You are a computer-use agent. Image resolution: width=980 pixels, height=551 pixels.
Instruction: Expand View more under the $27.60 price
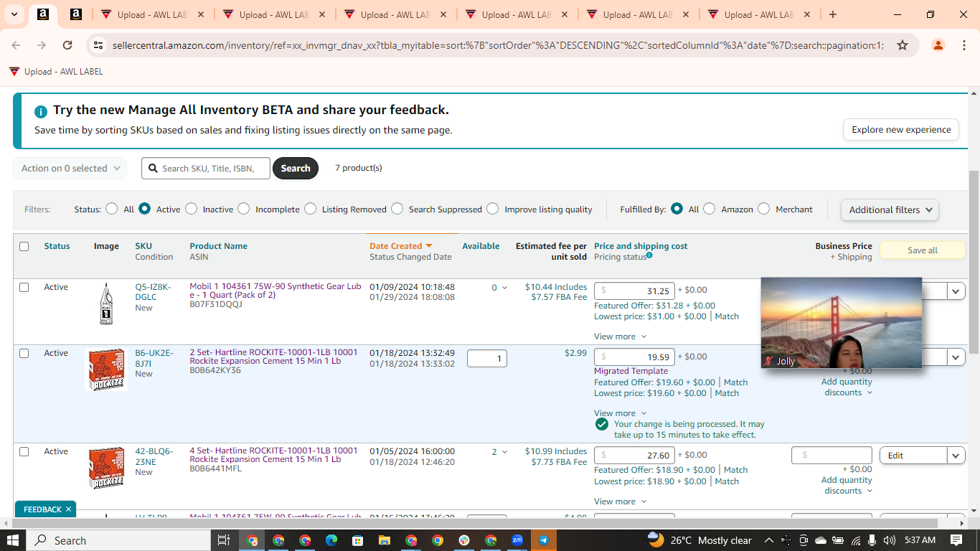pyautogui.click(x=620, y=501)
